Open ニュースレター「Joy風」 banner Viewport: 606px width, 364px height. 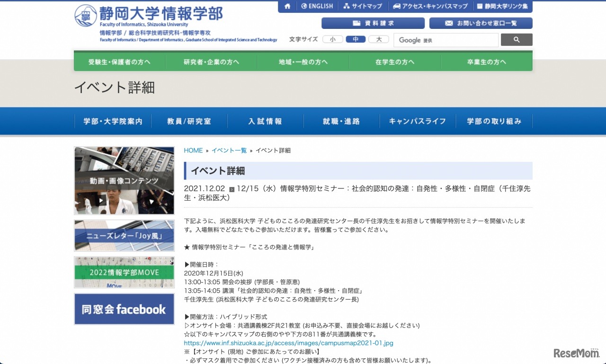click(x=124, y=235)
